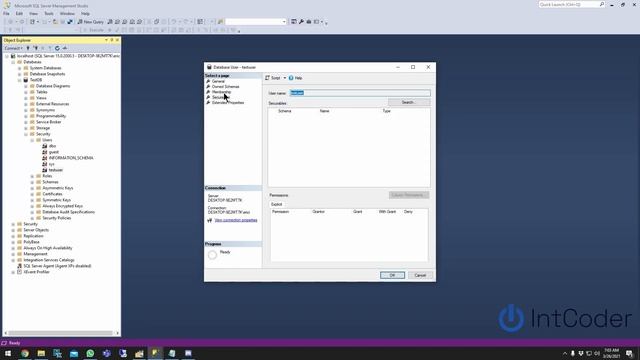This screenshot has height=360, width=640.
Task: Select the Certificates folder
Action: coord(52,194)
